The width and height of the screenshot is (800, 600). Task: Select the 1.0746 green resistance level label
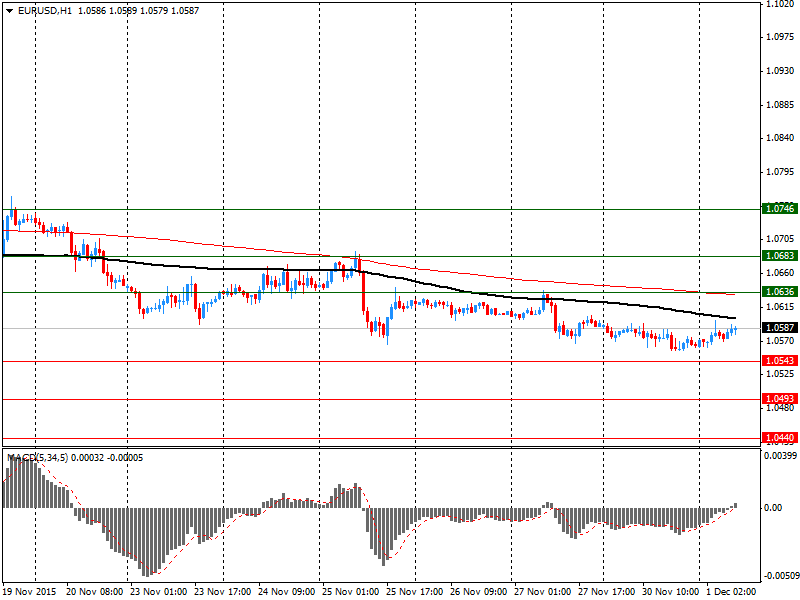coord(780,209)
